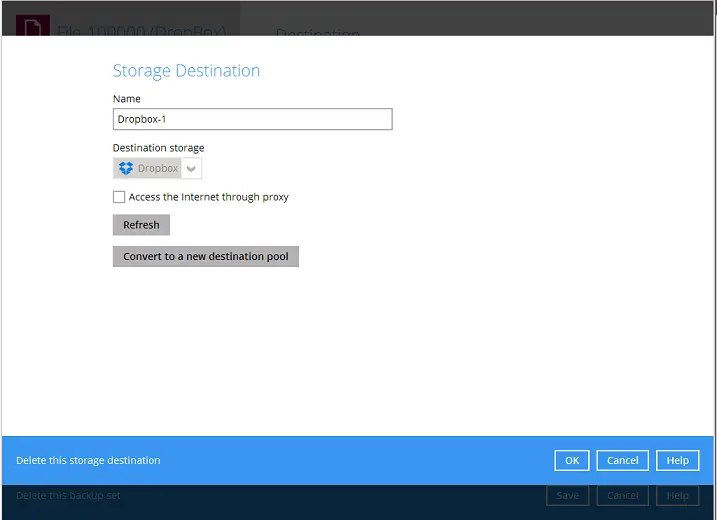This screenshot has width=717, height=520.
Task: Click the Dropbox logo icon in destination storage
Action: click(x=125, y=169)
